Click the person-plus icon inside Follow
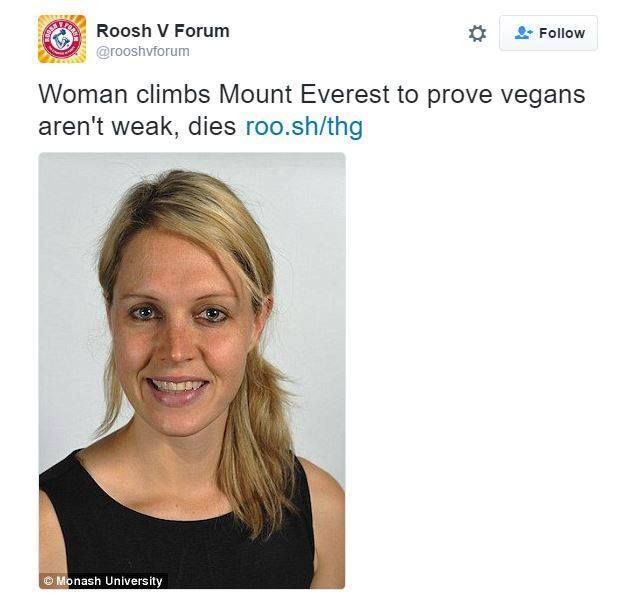The height and width of the screenshot is (600, 637). pos(523,33)
